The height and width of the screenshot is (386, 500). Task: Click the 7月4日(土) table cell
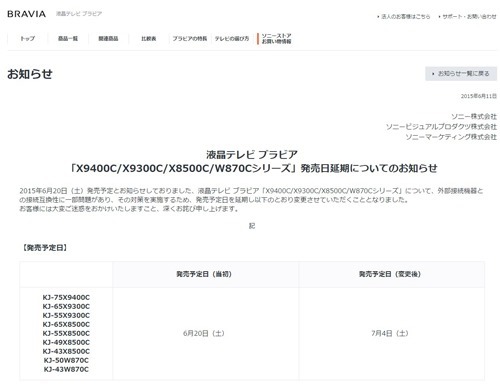(x=390, y=333)
